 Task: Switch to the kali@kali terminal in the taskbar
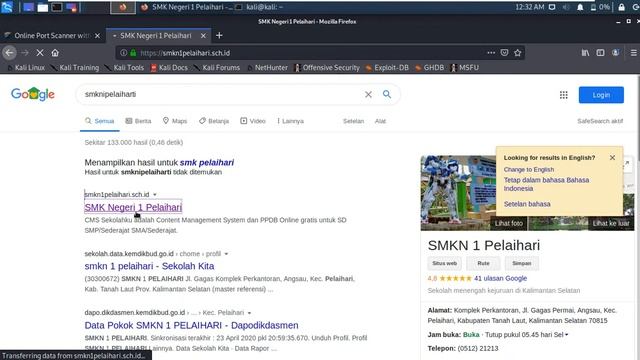(260, 7)
